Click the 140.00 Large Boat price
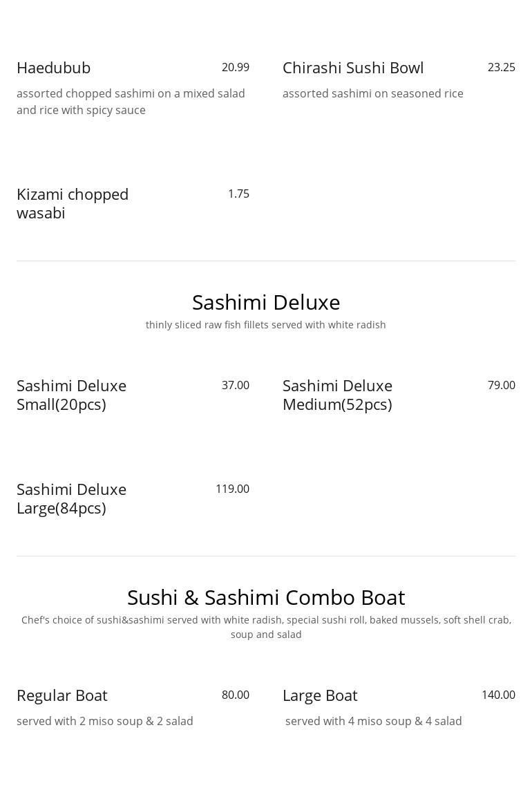 tap(498, 695)
